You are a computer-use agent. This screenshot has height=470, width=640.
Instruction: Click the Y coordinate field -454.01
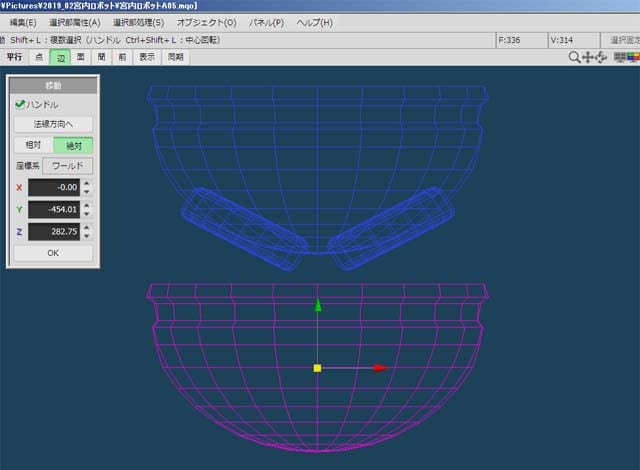54,210
